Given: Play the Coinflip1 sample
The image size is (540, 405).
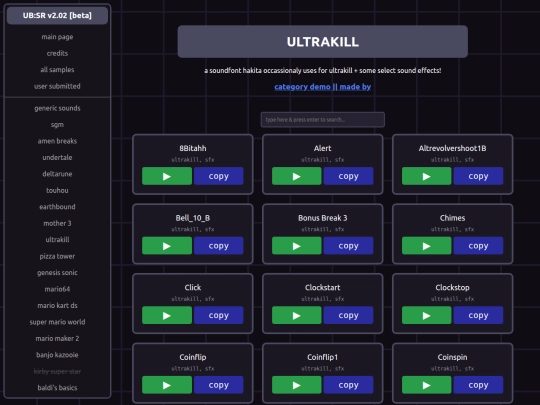Looking at the screenshot, I should click(297, 385).
